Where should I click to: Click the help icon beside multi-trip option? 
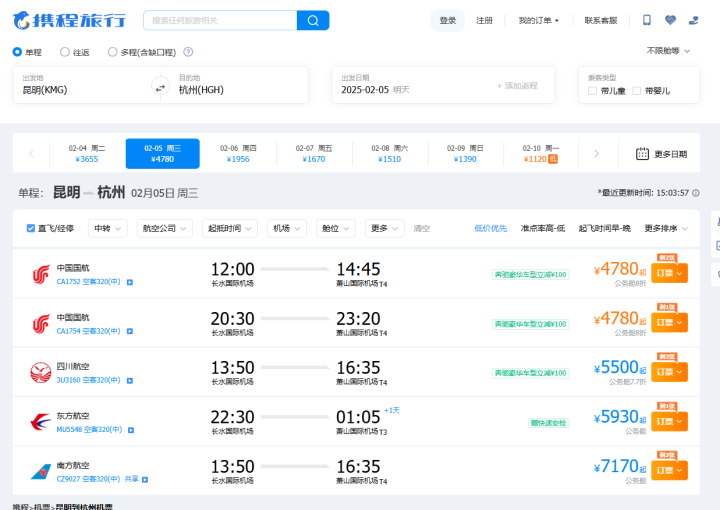[188, 52]
